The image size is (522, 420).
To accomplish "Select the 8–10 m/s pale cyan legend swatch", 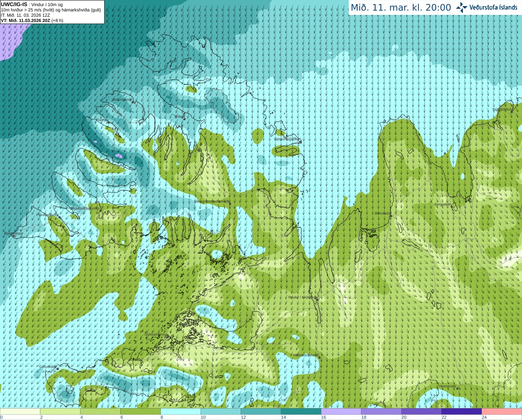I will [181, 411].
